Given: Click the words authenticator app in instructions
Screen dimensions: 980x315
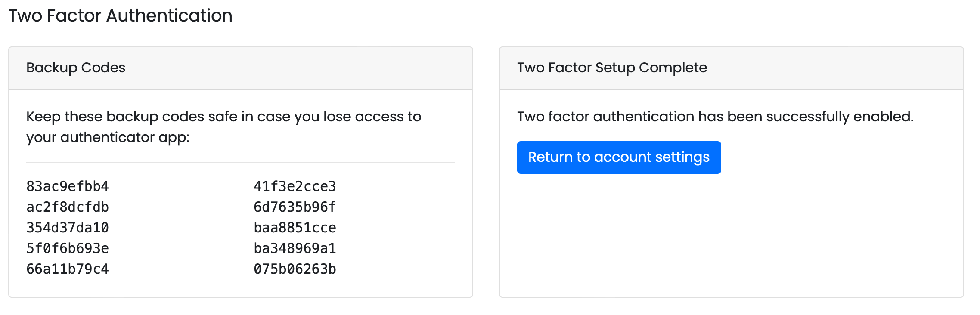Looking at the screenshot, I should [124, 137].
